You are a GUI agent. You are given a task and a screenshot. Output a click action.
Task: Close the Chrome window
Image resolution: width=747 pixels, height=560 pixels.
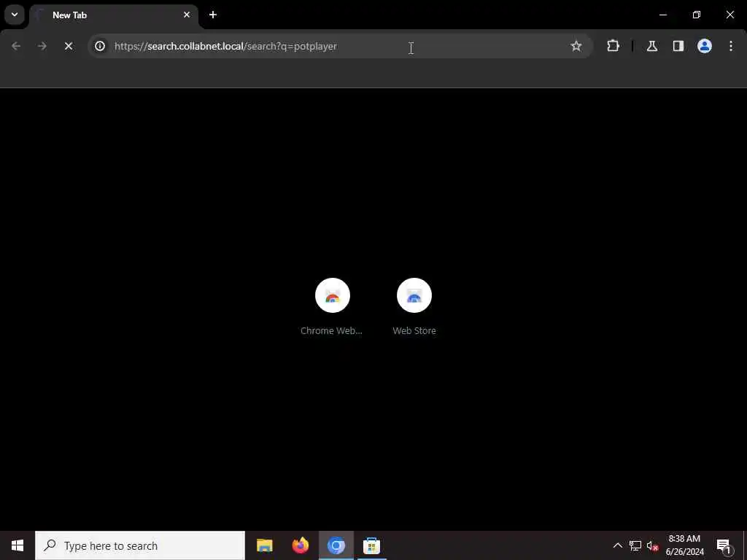pos(729,15)
